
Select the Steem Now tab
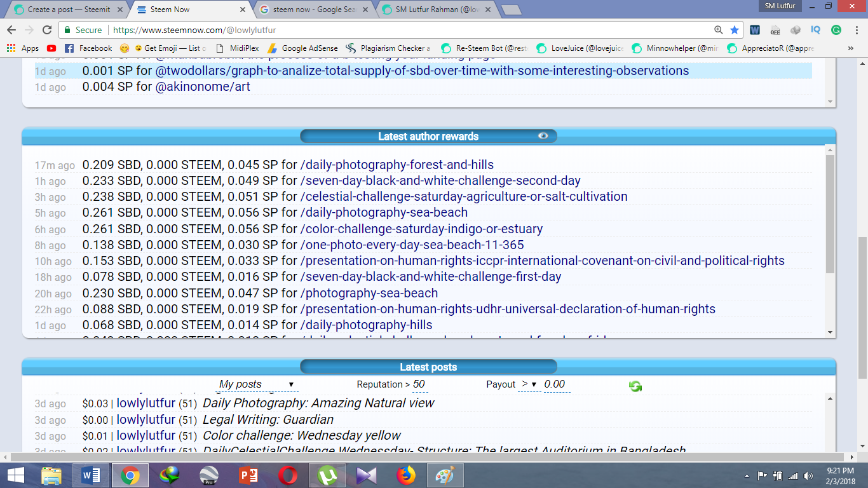pos(191,10)
